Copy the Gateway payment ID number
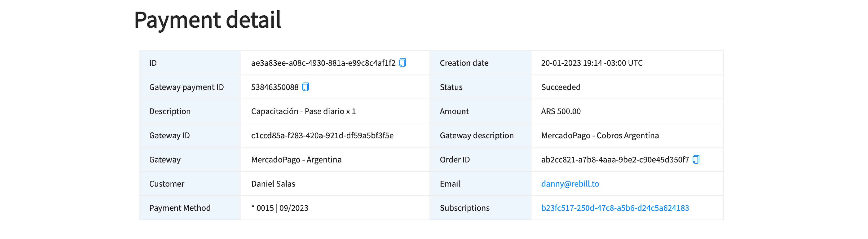 (x=305, y=87)
